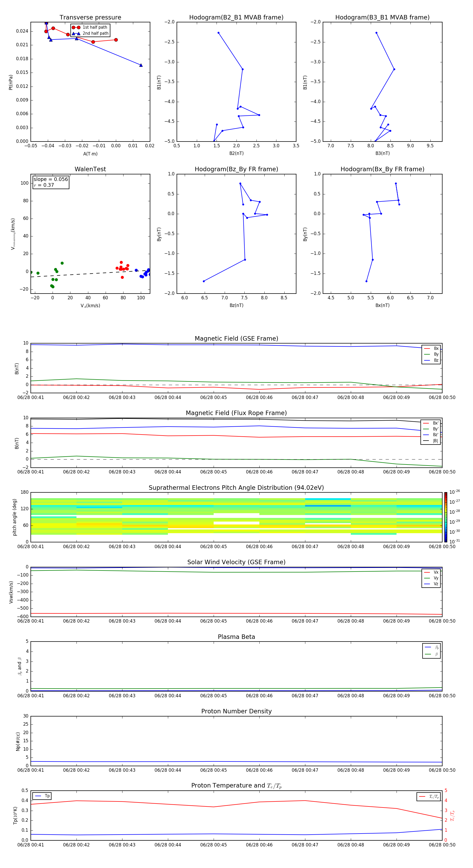
Task: Click the WalenTest plot title
Action: pos(90,169)
